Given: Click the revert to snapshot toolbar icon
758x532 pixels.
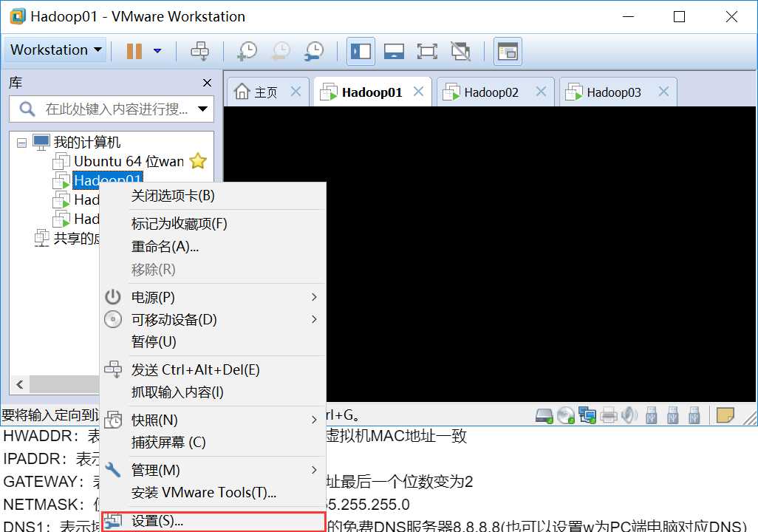Looking at the screenshot, I should pyautogui.click(x=281, y=51).
